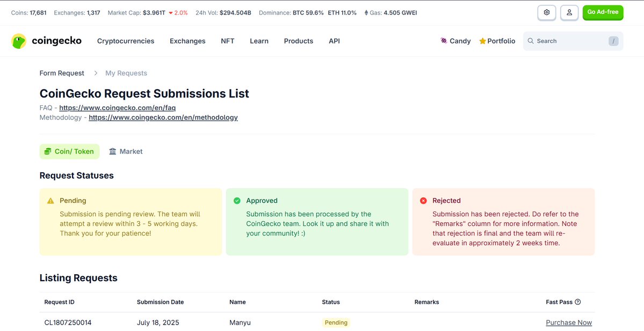
Task: Click the CoinGecko gecko logo
Action: 19,41
